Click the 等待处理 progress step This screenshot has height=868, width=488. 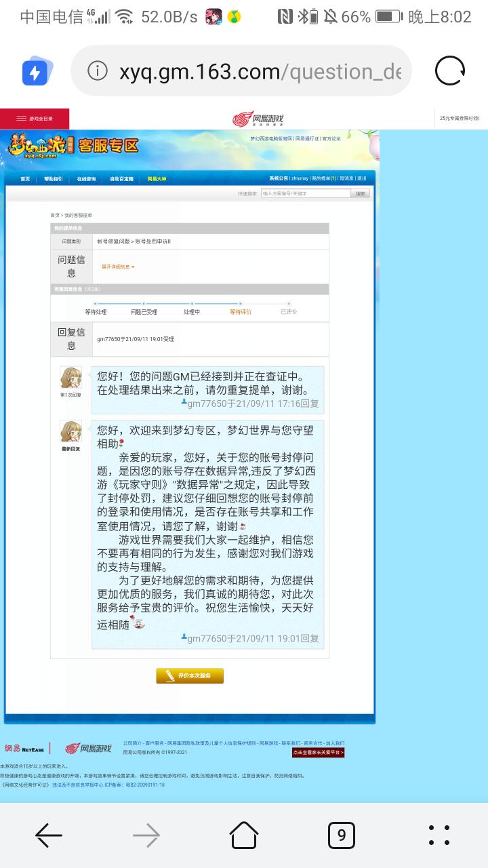tap(96, 312)
